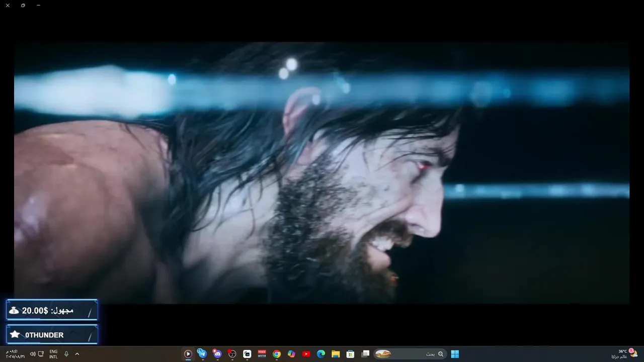Click the video frame to pause playback
This screenshot has height=362, width=644.
pos(322,173)
